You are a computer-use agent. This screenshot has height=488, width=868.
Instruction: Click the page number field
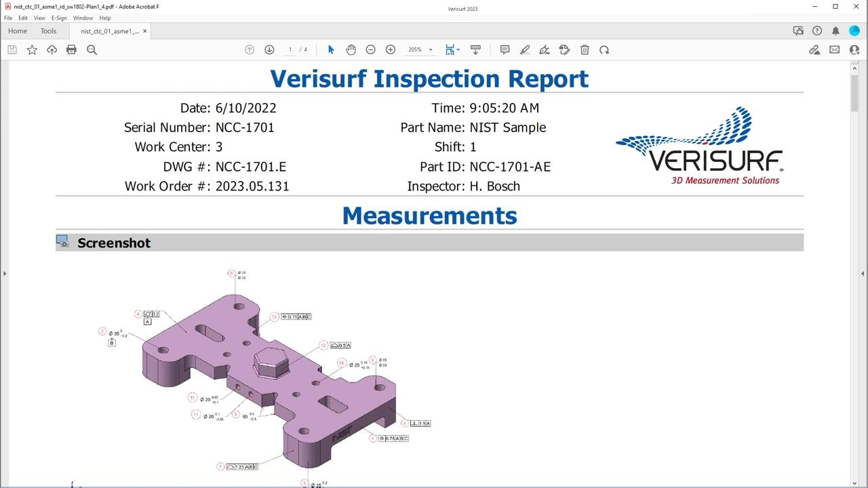(290, 49)
